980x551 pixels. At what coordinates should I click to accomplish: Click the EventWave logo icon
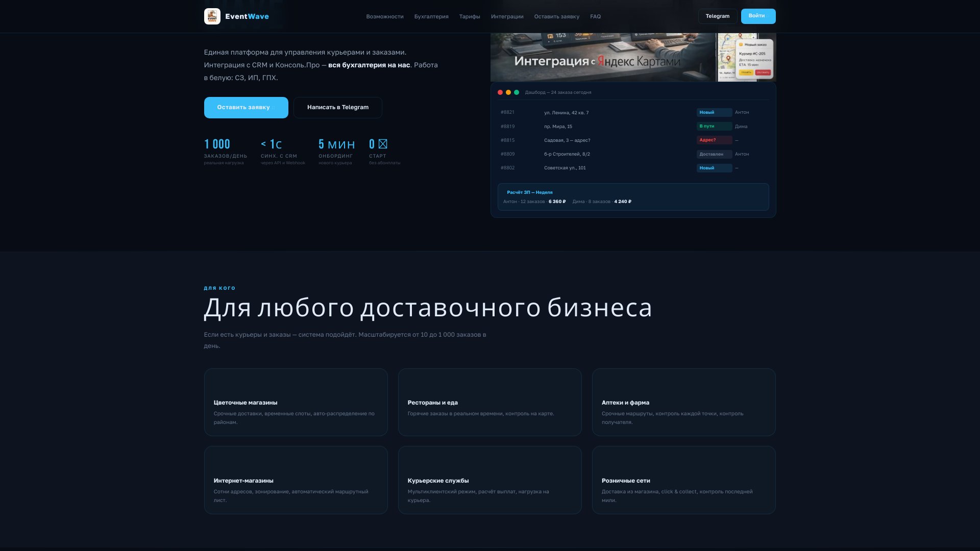click(212, 16)
